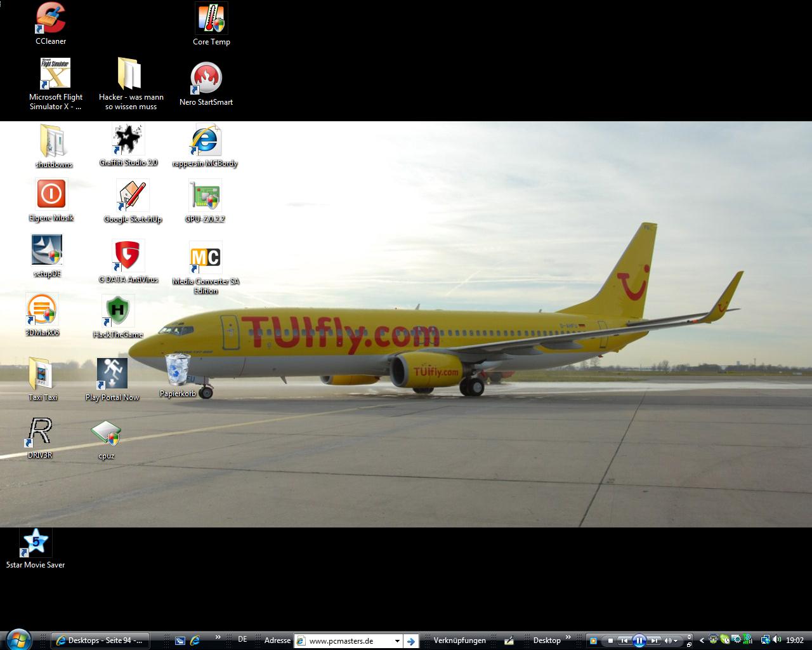
Task: Stop media playback in taskbar player
Action: (x=610, y=641)
